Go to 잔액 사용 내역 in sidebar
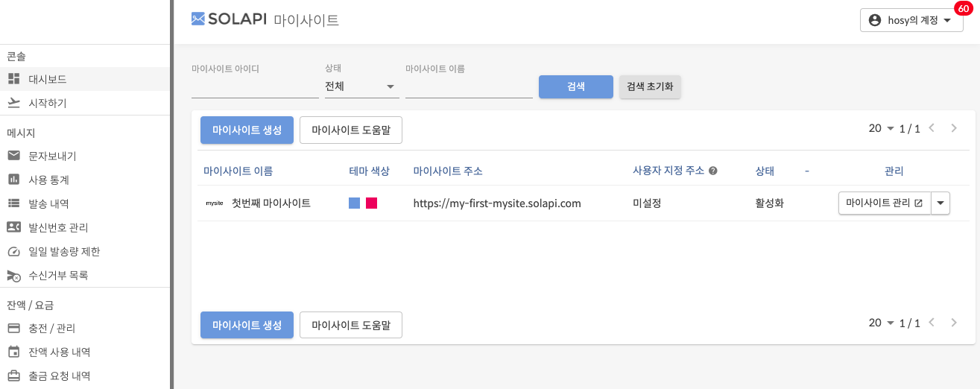 [59, 352]
